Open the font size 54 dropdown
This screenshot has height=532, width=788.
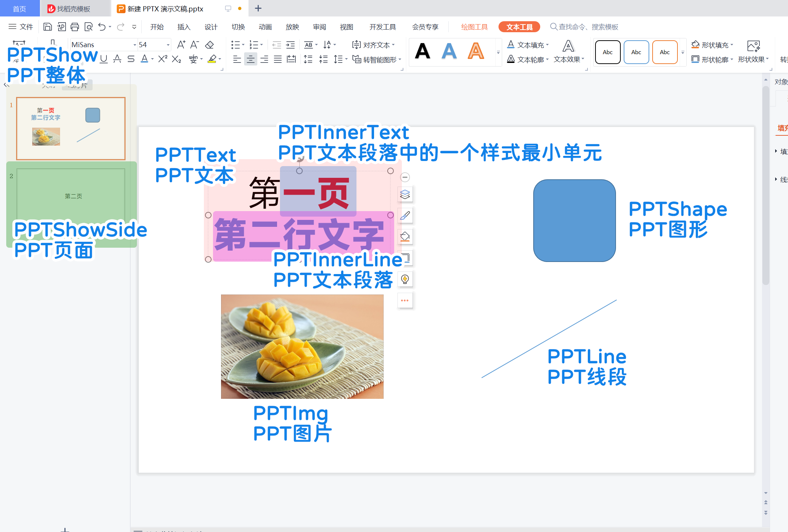(168, 45)
